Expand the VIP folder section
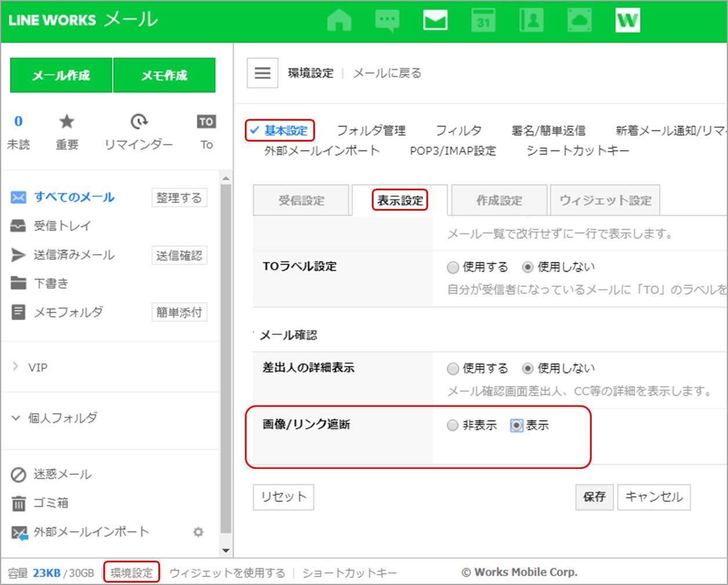Screen dimensions: 728x585 coord(16,367)
